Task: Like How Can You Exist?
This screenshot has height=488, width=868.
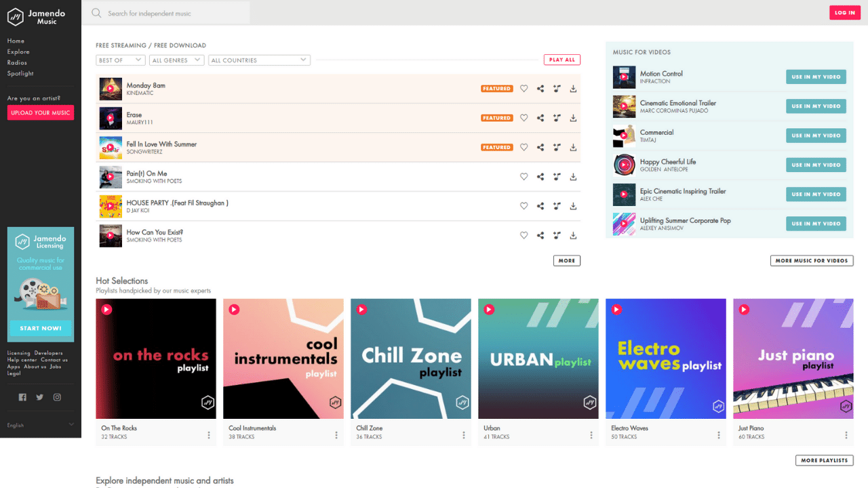Action: point(524,235)
